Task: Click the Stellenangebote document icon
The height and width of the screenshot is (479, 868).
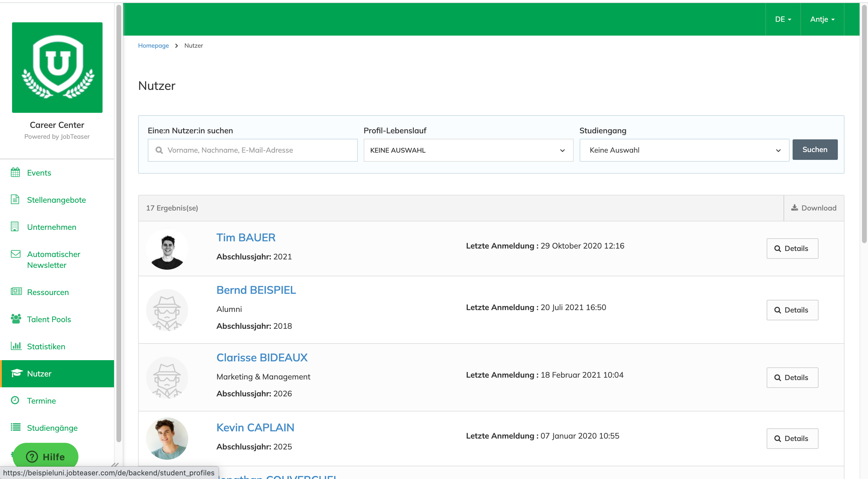Action: tap(15, 200)
